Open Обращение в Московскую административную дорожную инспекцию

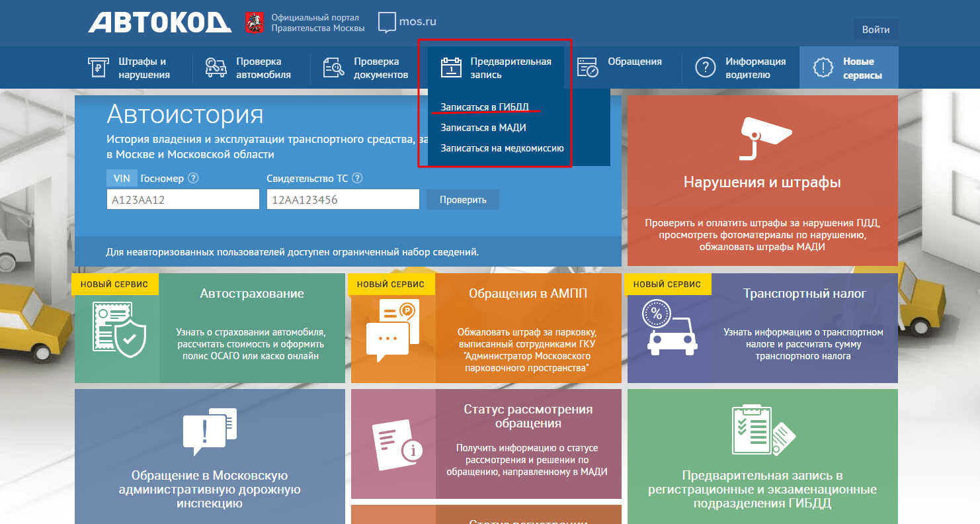[x=210, y=457]
